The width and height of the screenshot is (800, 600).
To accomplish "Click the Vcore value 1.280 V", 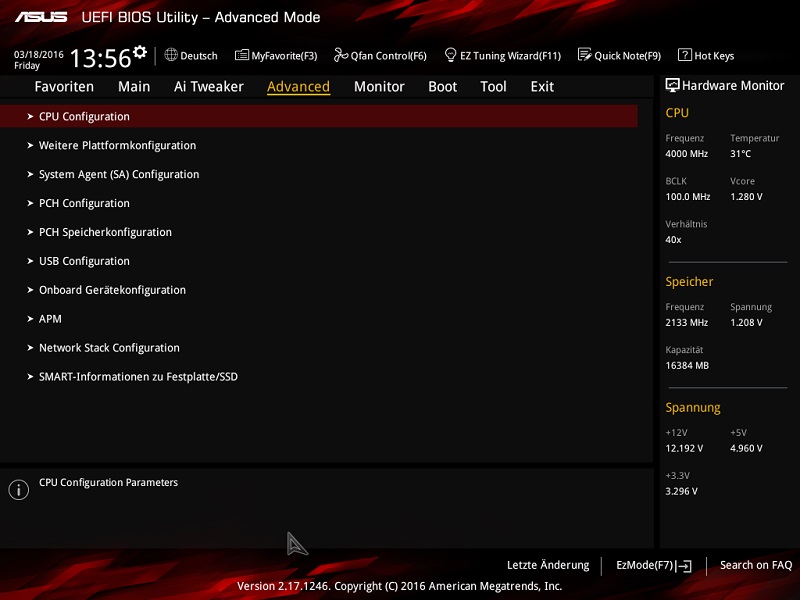I will pos(746,196).
